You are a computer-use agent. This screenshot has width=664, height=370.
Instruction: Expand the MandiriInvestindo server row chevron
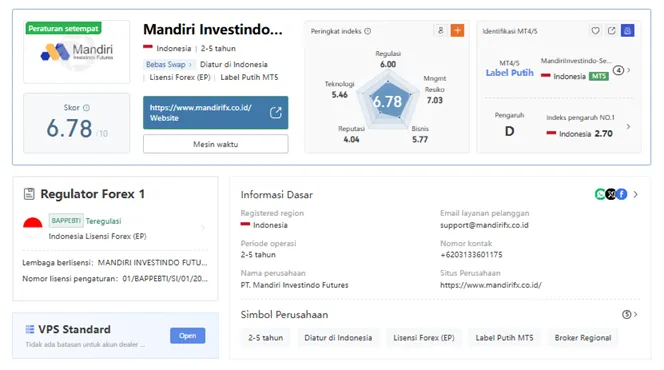coord(629,70)
